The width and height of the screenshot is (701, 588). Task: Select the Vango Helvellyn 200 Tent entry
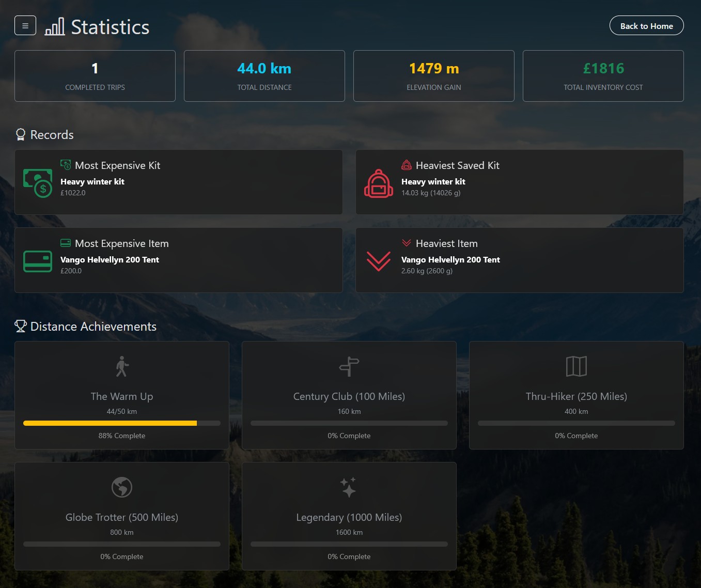110,259
